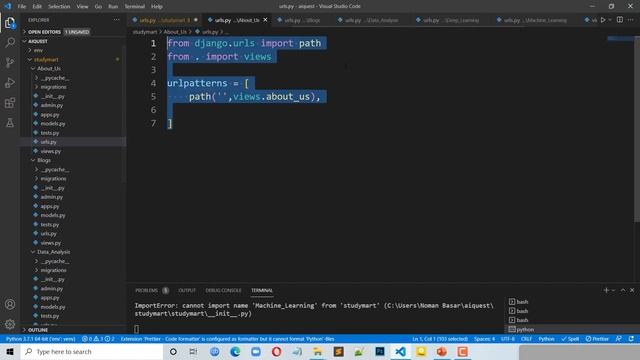Change the Python language mode
This screenshot has height=360, width=640.
point(546,339)
